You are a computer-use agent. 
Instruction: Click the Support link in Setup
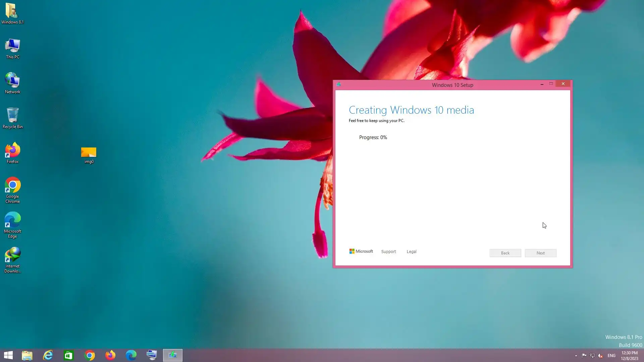click(x=388, y=252)
